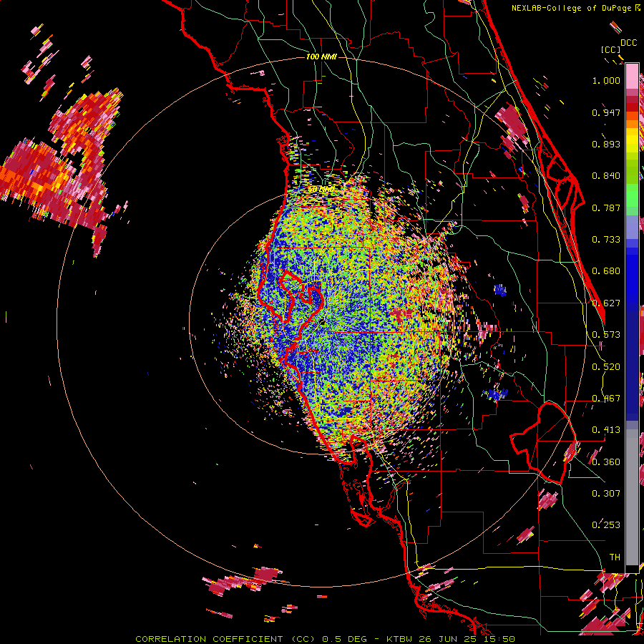Select the DCC label above the scale
The image size is (644, 644).
(628, 42)
